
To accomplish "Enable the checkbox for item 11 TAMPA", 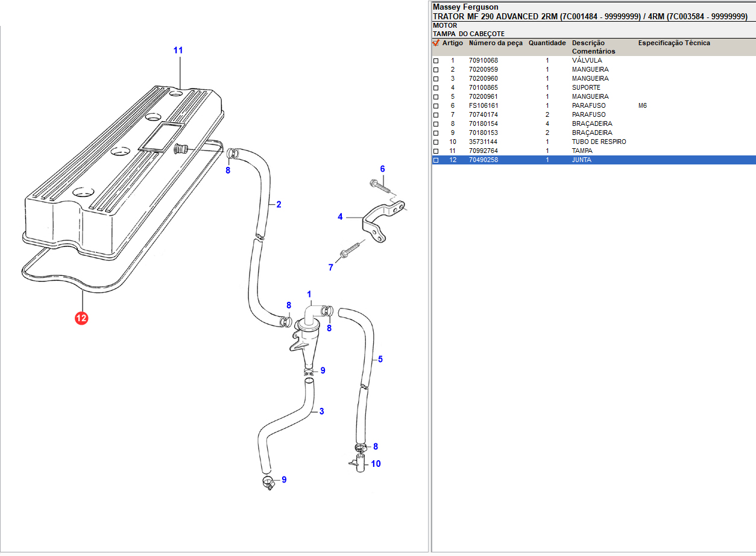I will (436, 151).
